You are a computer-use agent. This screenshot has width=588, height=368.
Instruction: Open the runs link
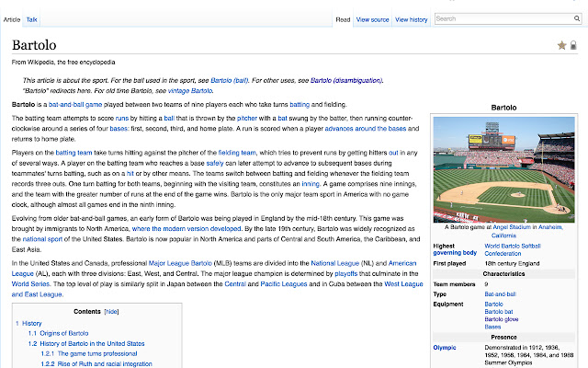coord(122,119)
